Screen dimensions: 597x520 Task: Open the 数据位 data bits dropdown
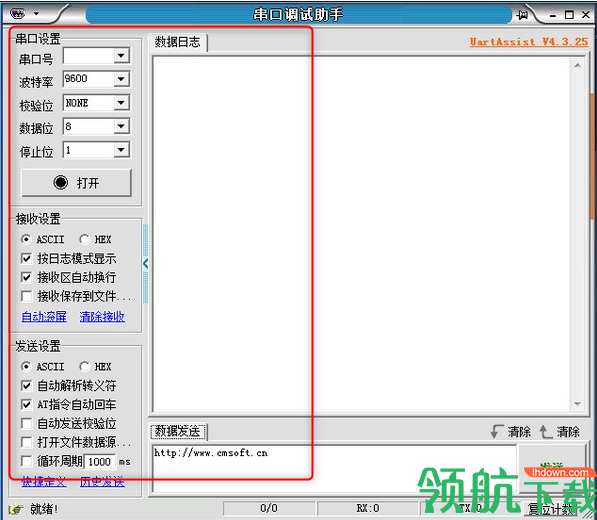pos(121,126)
